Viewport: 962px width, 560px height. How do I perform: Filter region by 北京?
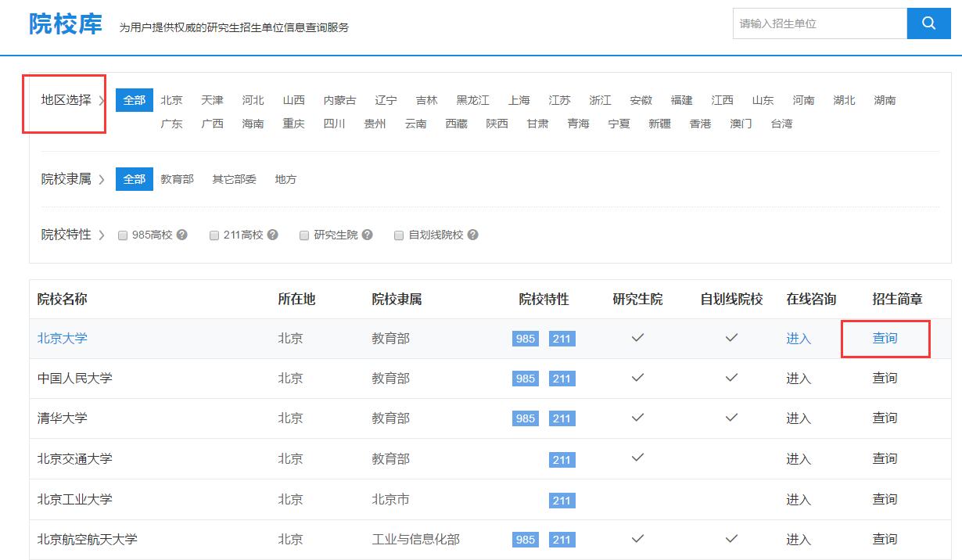pos(172,100)
